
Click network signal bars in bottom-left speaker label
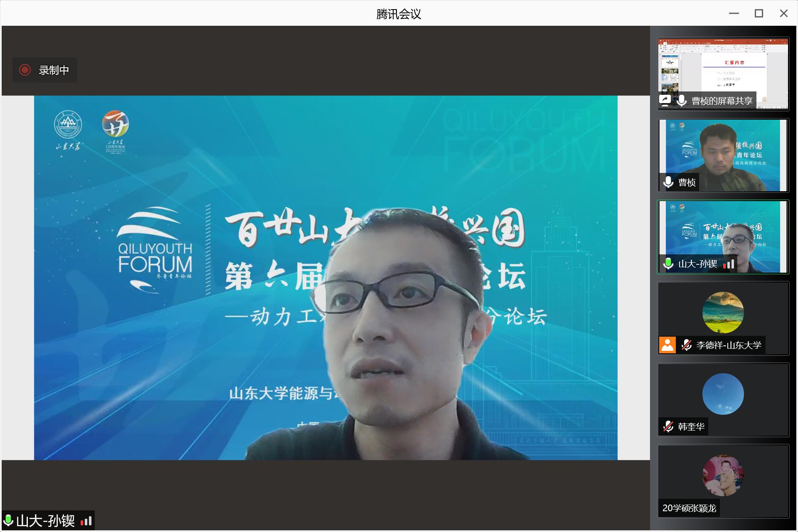coord(86,521)
